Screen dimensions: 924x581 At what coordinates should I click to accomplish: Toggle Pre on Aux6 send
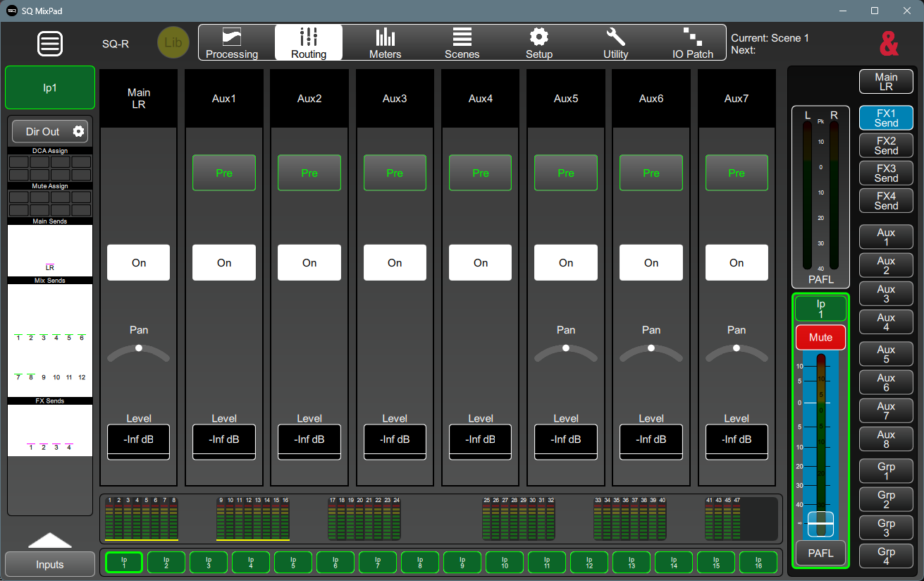coord(651,173)
